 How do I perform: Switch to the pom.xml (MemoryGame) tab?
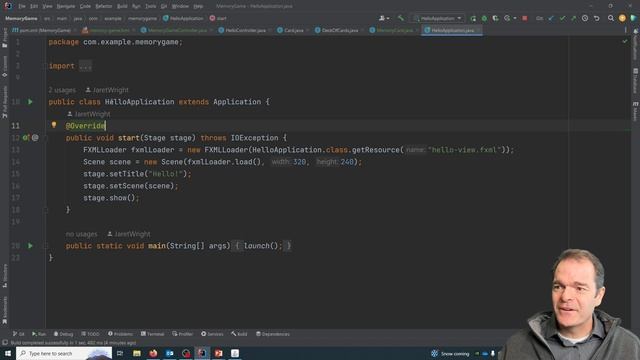pos(42,30)
